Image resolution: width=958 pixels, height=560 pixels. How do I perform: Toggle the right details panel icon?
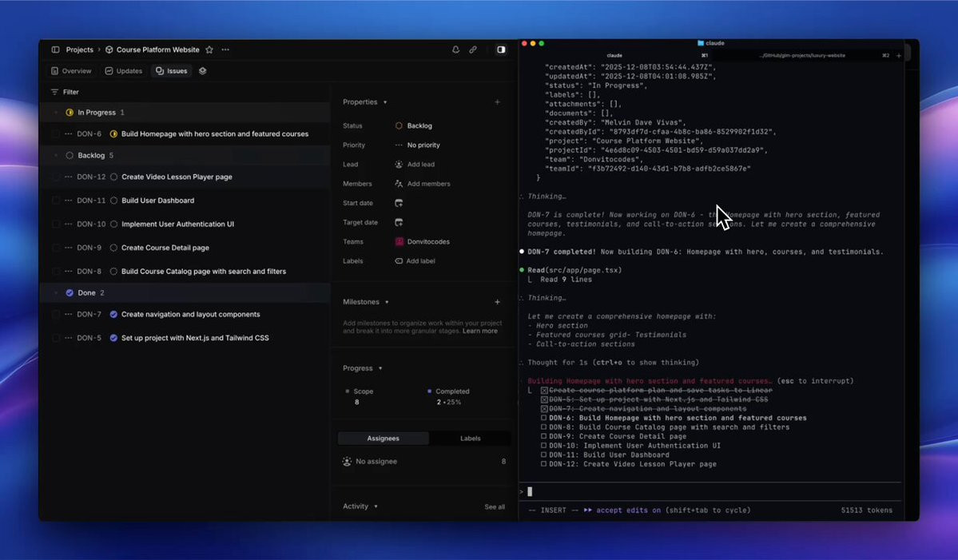tap(501, 50)
